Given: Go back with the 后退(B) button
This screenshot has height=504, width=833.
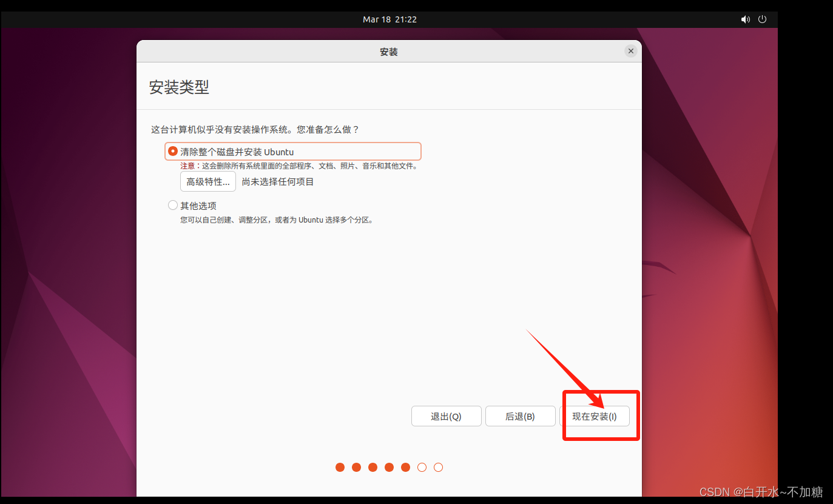Looking at the screenshot, I should tap(520, 417).
